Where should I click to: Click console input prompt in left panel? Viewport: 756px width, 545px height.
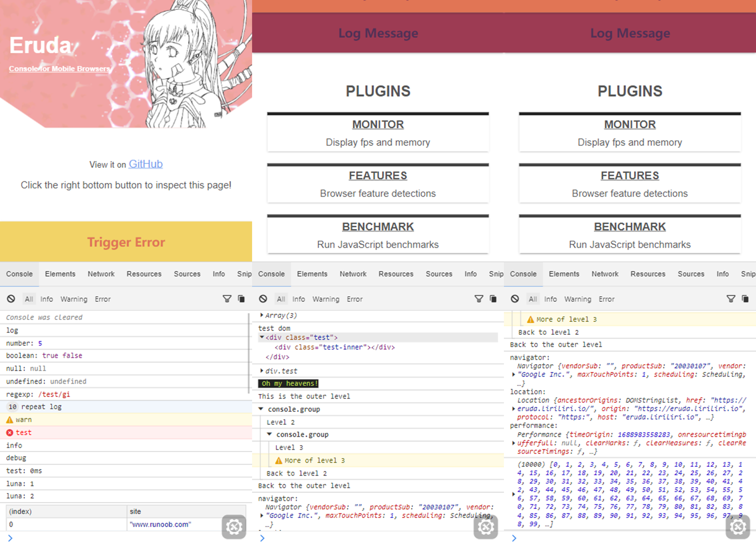click(x=126, y=538)
